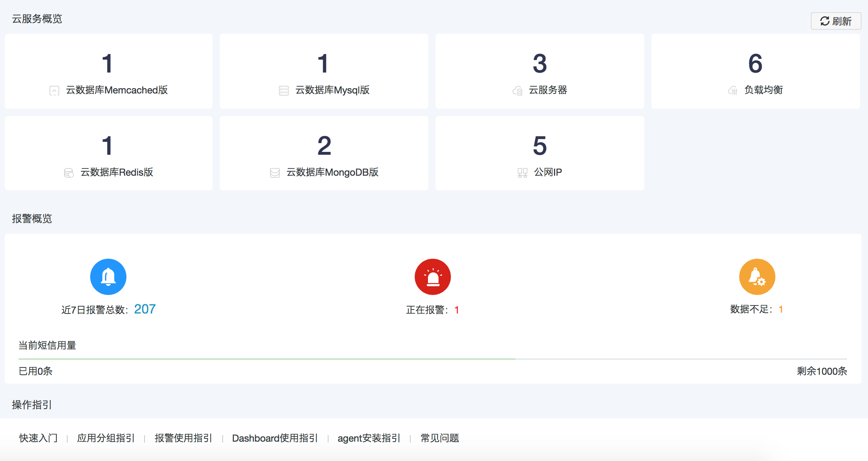Open agent安装指引 guide link
The image size is (868, 461).
[369, 438]
